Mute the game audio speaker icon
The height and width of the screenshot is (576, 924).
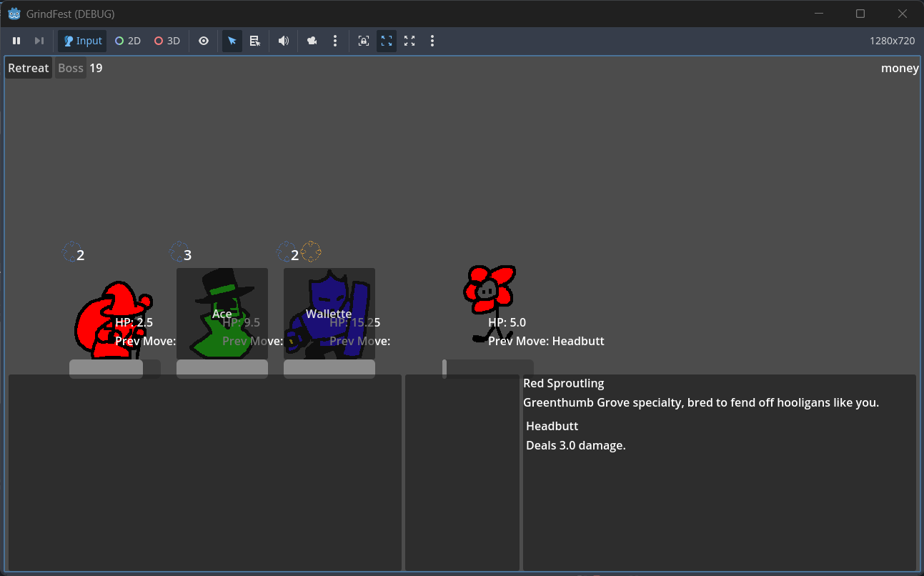click(x=284, y=41)
